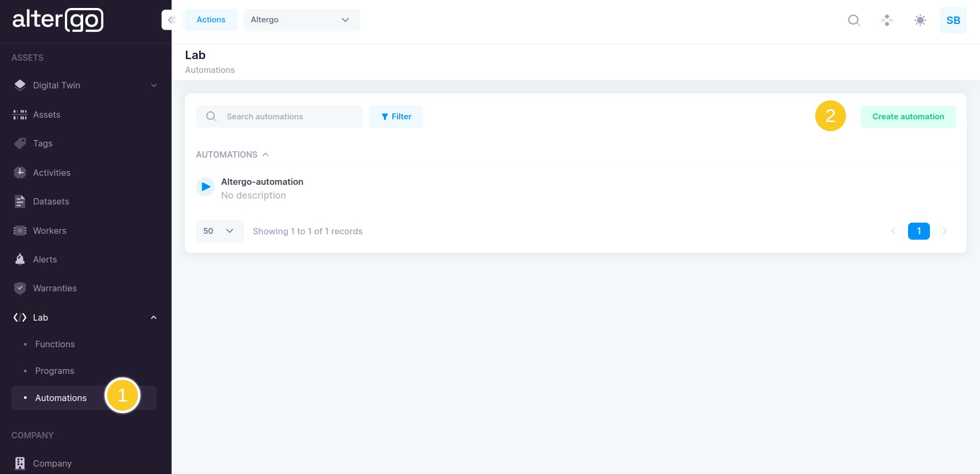
Task: Select Functions under Lab
Action: coord(54,344)
